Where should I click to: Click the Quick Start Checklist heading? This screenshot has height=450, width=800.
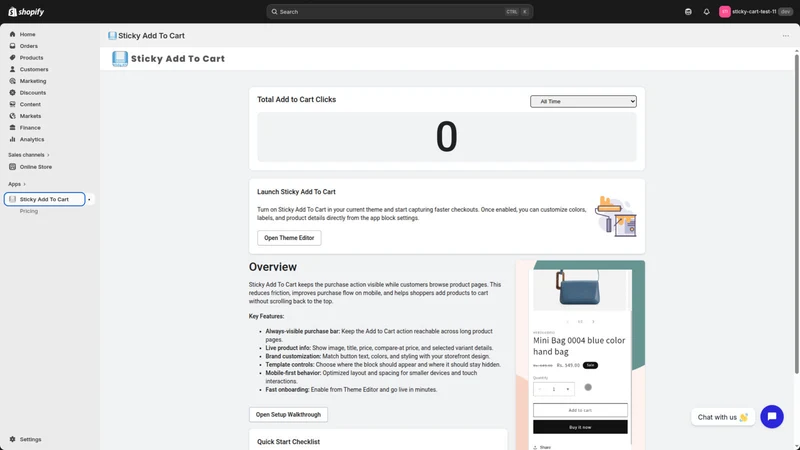click(288, 442)
